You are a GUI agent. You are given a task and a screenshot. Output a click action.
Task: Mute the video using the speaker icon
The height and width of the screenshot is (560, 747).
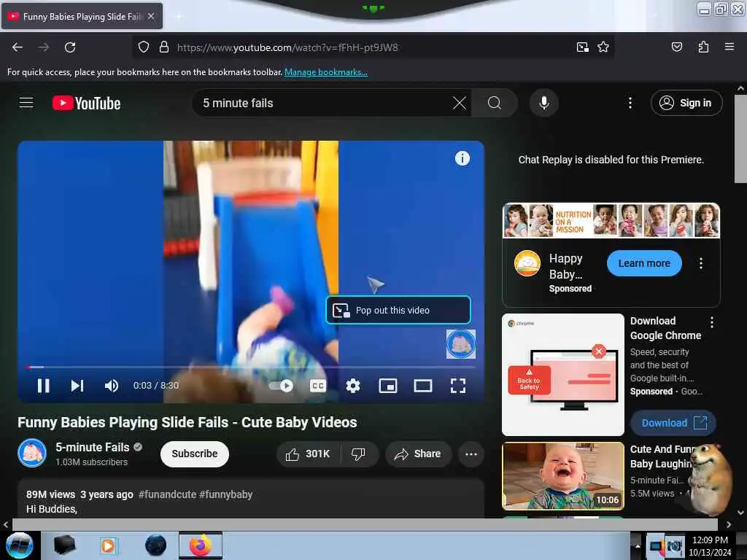pos(112,386)
